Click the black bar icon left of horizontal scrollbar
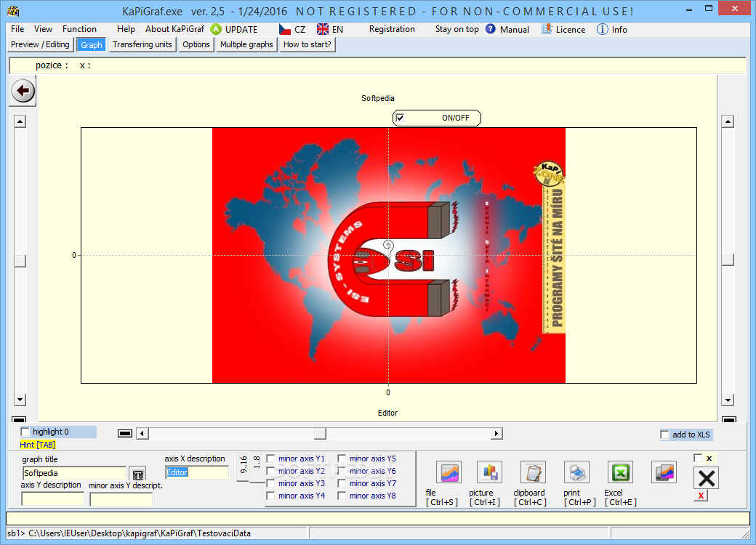 coord(125,433)
